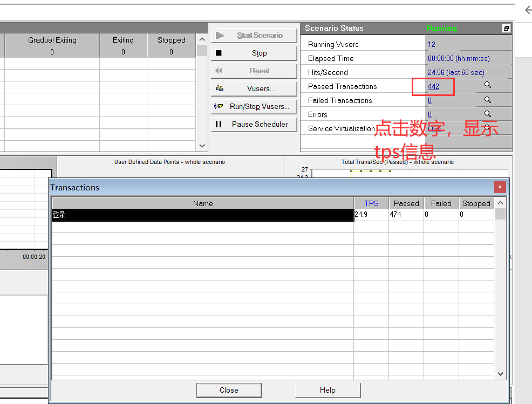Viewport: 532px width, 404px height.
Task: Undock the Scenario Status panel
Action: (506, 29)
